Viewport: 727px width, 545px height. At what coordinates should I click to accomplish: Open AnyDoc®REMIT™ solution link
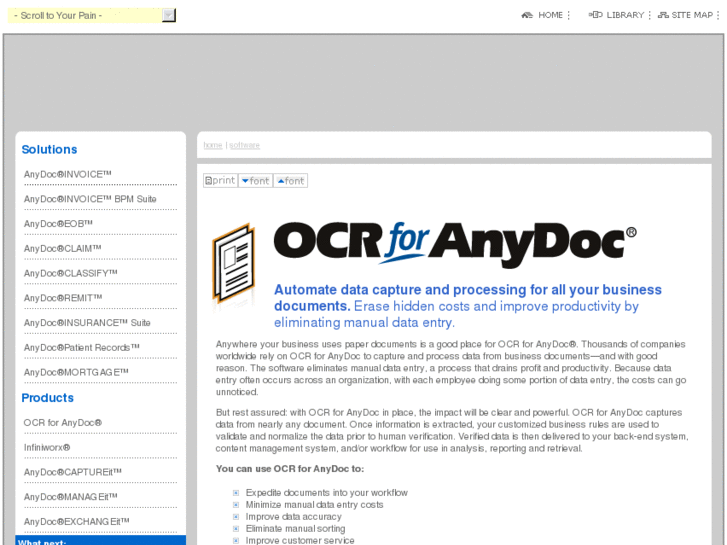point(63,298)
